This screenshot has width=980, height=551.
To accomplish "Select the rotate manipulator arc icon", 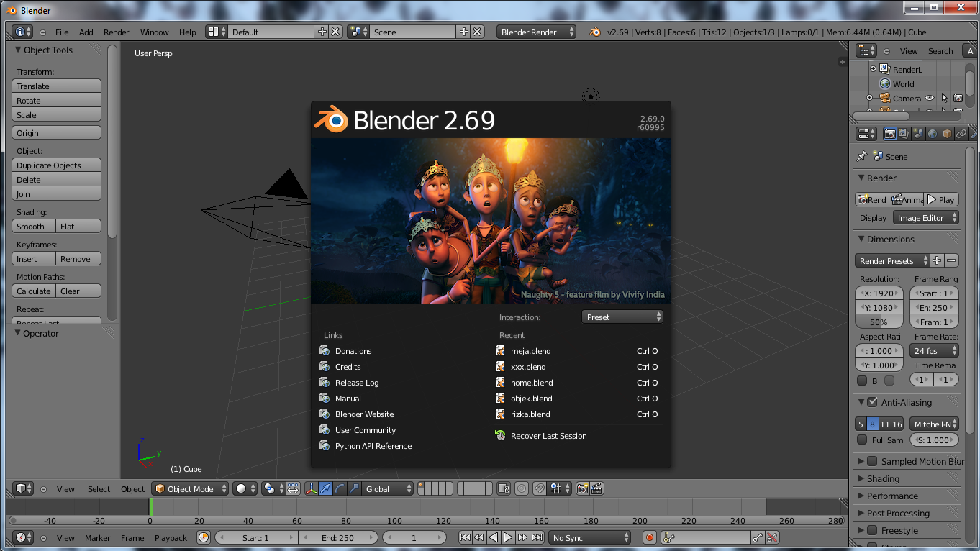I will coord(340,488).
